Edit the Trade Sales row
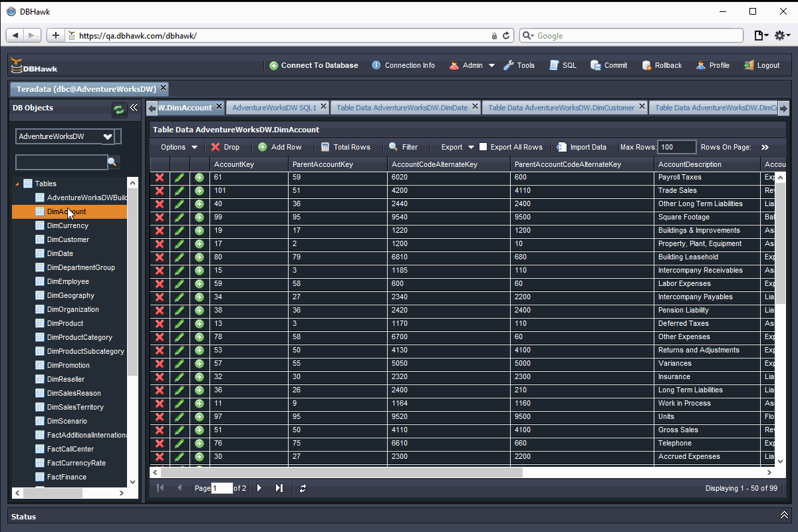Viewport: 798px width, 532px height. (180, 191)
